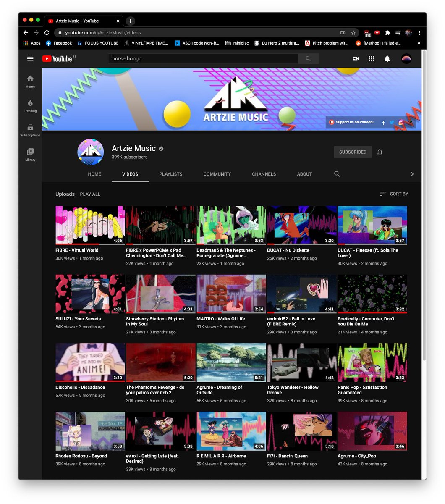
Task: Open the YouTube hamburger guide menu
Action: click(x=30, y=59)
